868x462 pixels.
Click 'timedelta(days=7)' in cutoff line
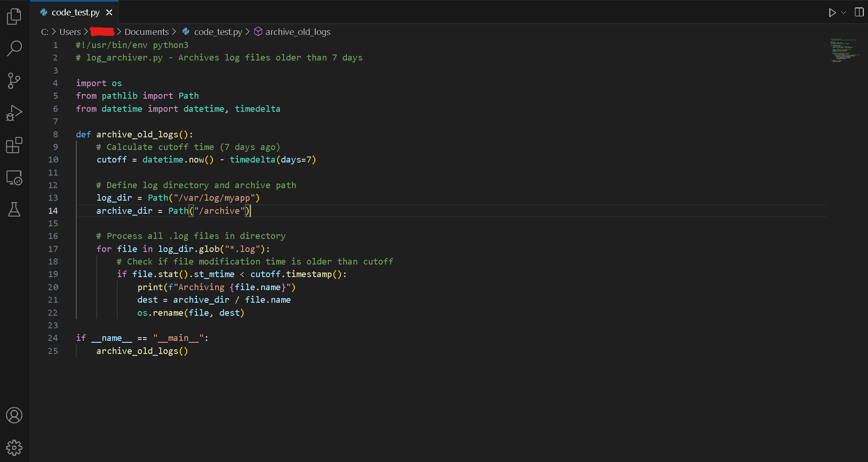tap(273, 160)
